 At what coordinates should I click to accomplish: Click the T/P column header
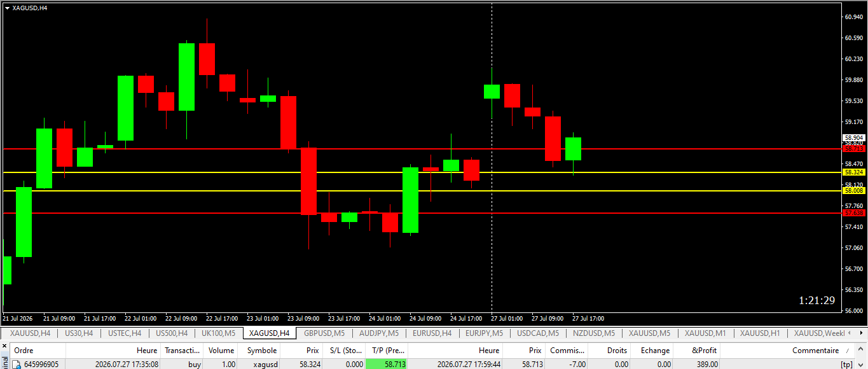(x=387, y=351)
